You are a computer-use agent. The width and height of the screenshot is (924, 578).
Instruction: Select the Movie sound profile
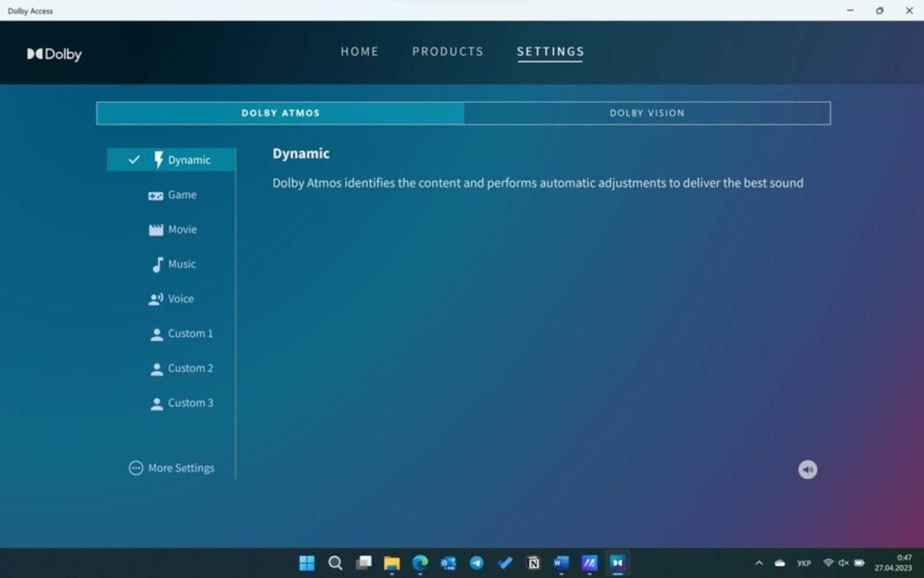coord(171,230)
